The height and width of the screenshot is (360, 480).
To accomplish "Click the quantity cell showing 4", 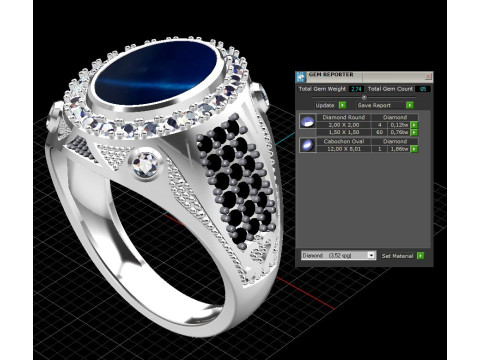I will (x=379, y=125).
